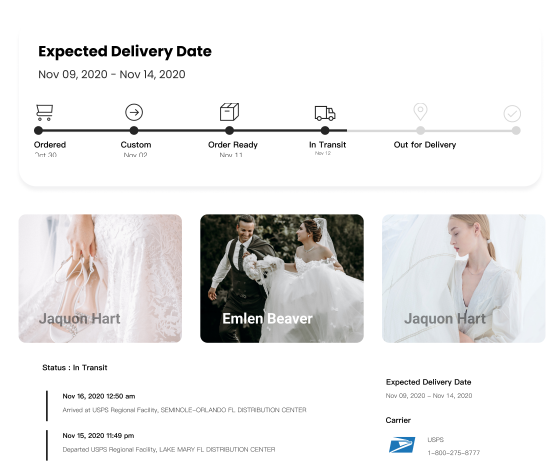Screen dimensions: 560x474
Task: Click the In Transit step label
Action: tap(328, 145)
